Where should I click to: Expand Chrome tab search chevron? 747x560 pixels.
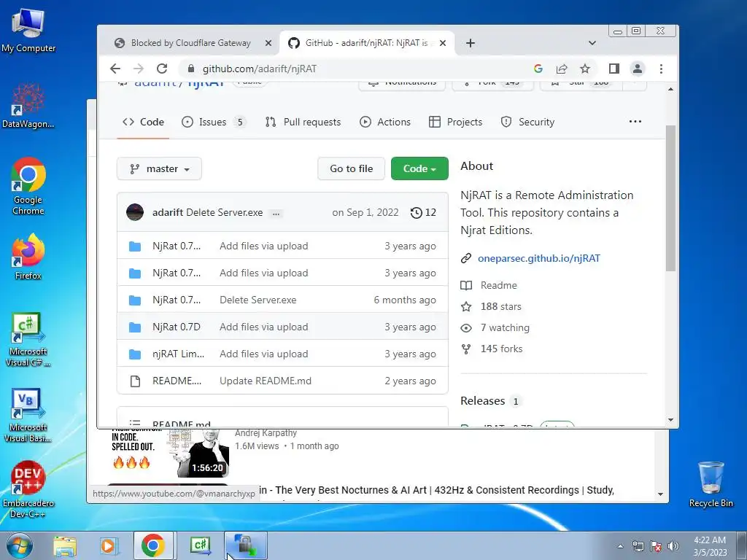pyautogui.click(x=592, y=43)
